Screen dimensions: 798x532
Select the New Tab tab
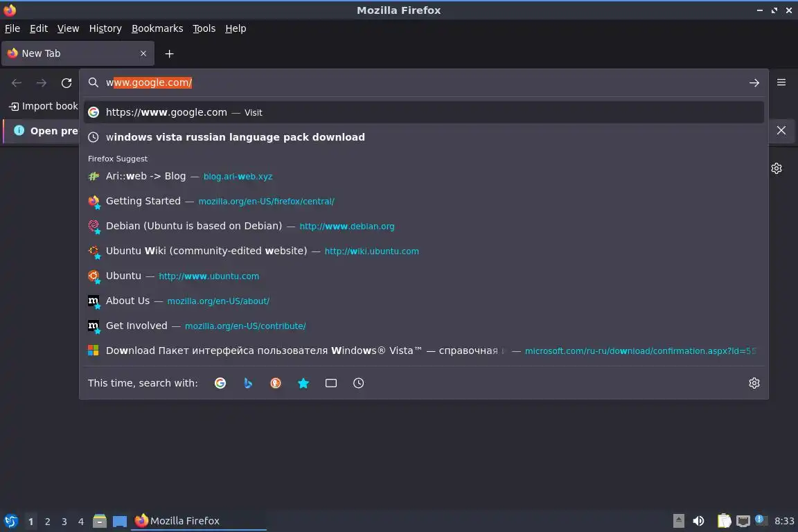[x=78, y=53]
